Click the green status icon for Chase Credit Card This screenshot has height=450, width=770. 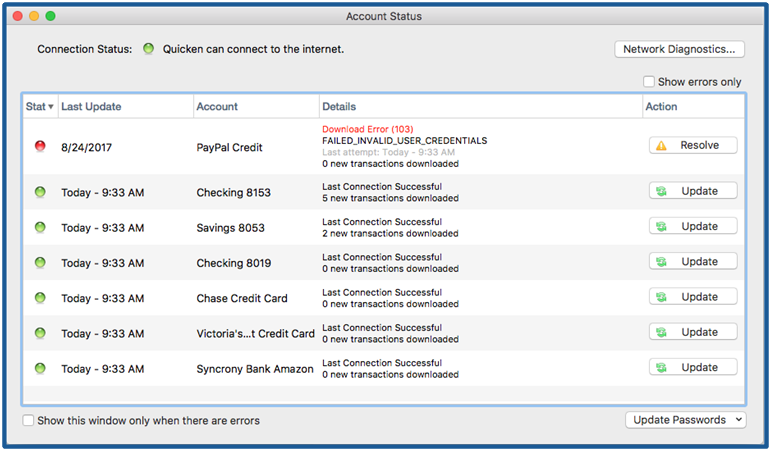click(x=40, y=298)
